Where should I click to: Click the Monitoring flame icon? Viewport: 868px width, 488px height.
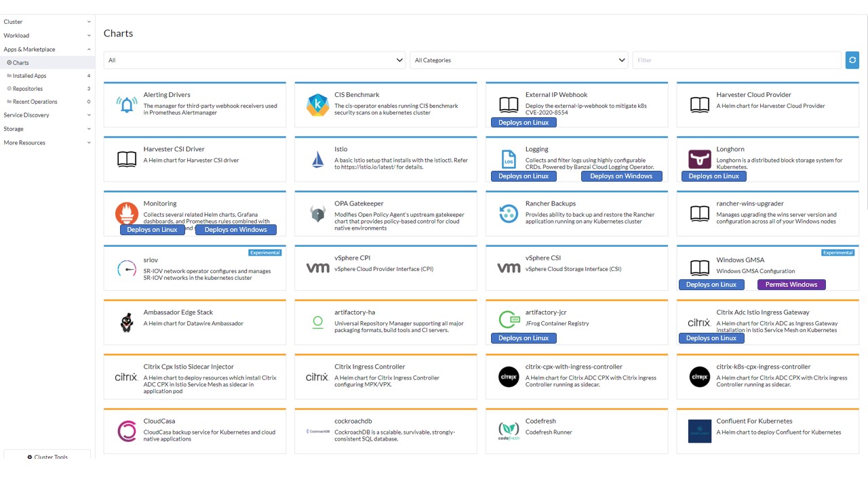click(125, 213)
